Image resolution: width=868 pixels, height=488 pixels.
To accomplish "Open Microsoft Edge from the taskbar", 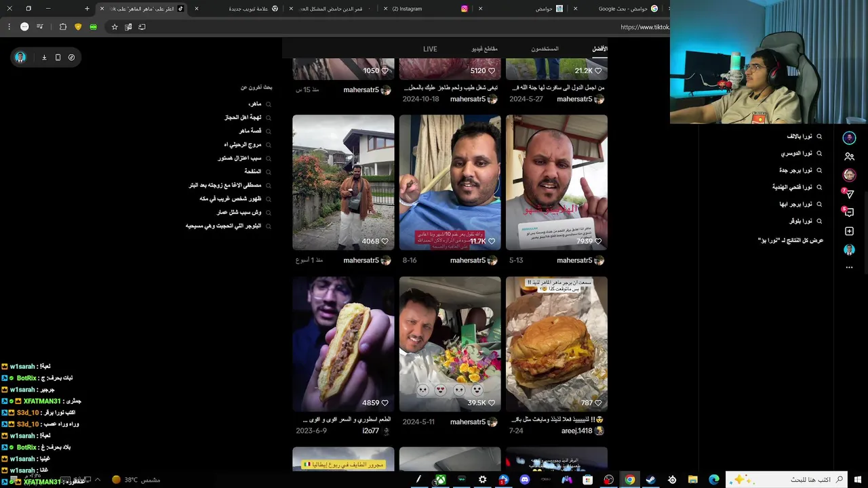I will (714, 480).
